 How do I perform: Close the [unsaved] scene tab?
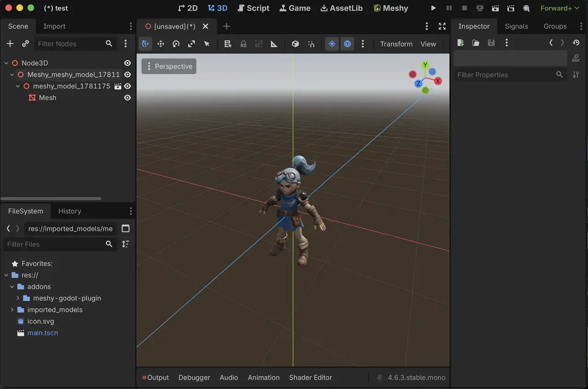point(205,26)
